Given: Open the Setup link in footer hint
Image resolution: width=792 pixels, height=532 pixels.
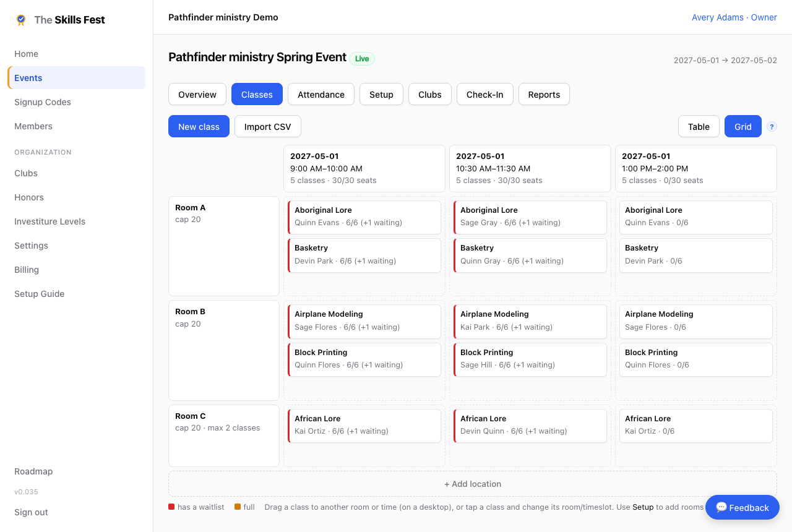Looking at the screenshot, I should [643, 507].
